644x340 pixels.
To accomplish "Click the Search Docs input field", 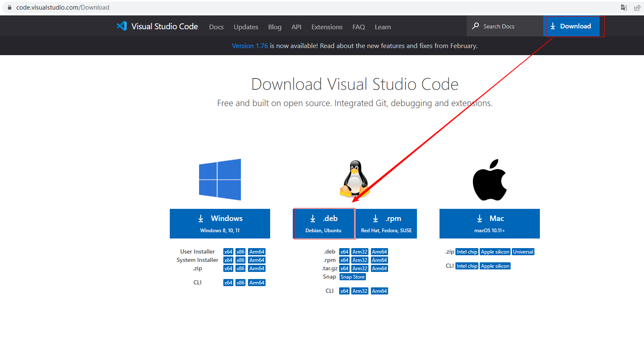I will (x=505, y=26).
